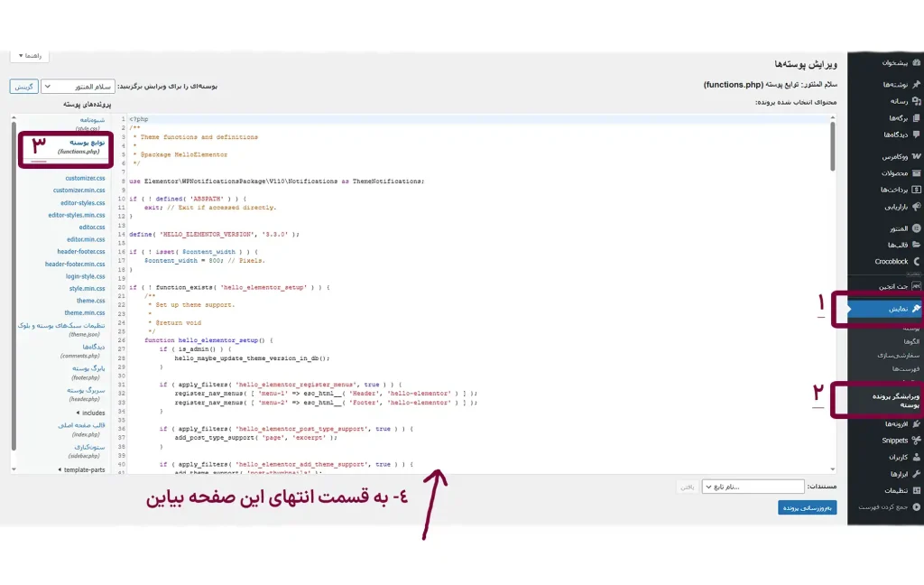
Task: Open header-footer.css file link
Action: (81, 252)
